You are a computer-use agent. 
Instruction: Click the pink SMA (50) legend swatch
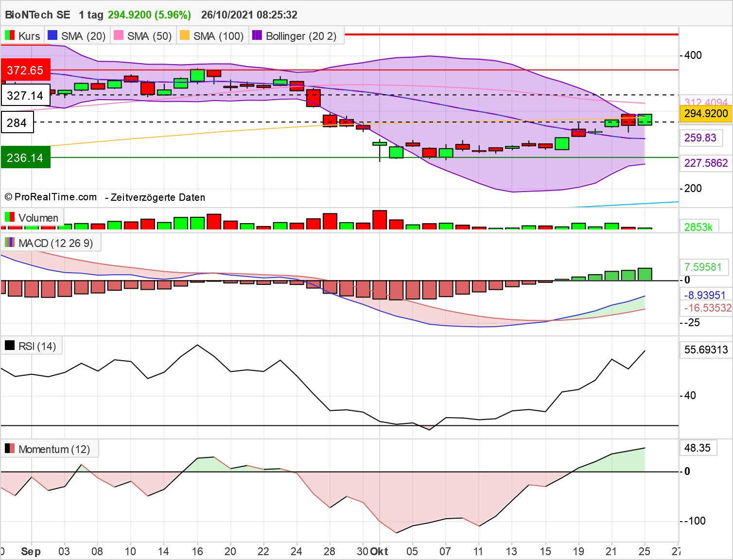pyautogui.click(x=118, y=35)
